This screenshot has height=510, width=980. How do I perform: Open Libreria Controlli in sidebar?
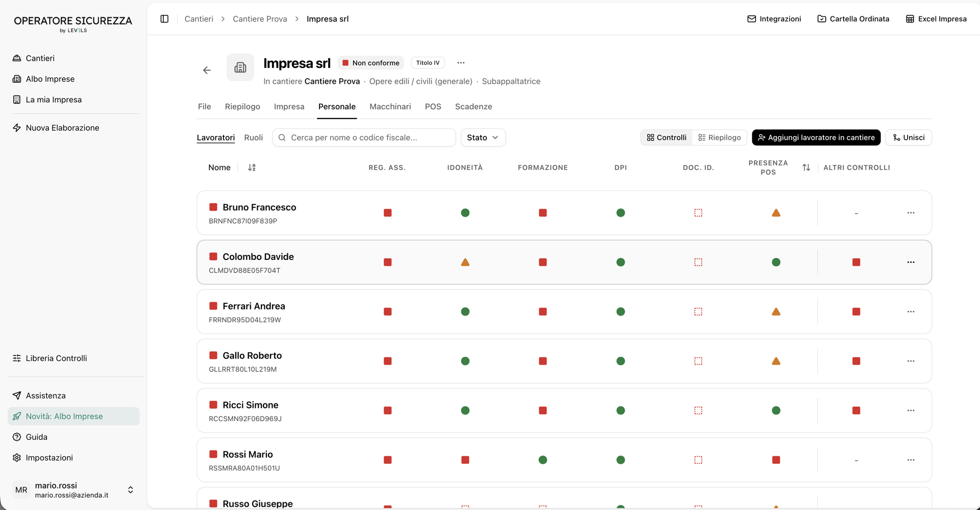tap(73, 358)
